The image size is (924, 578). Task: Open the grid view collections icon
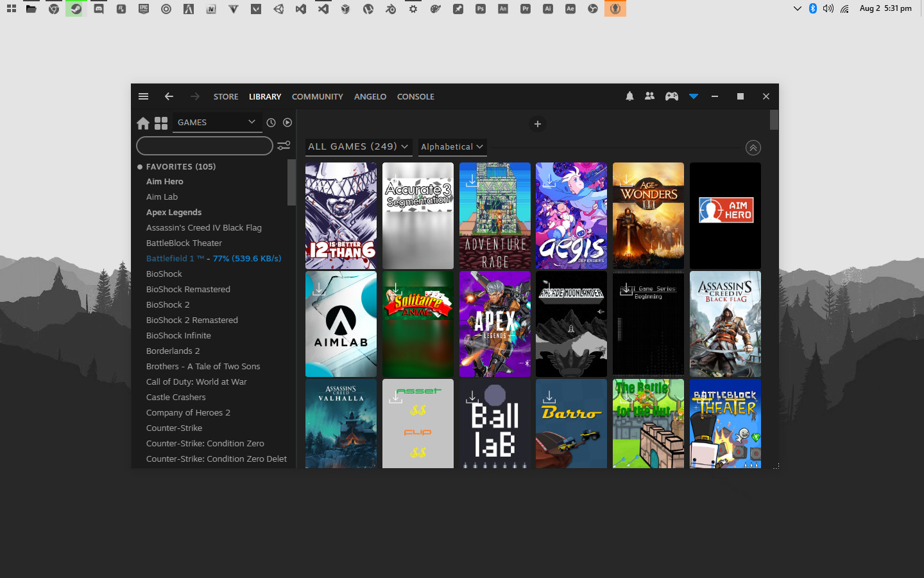(x=161, y=123)
